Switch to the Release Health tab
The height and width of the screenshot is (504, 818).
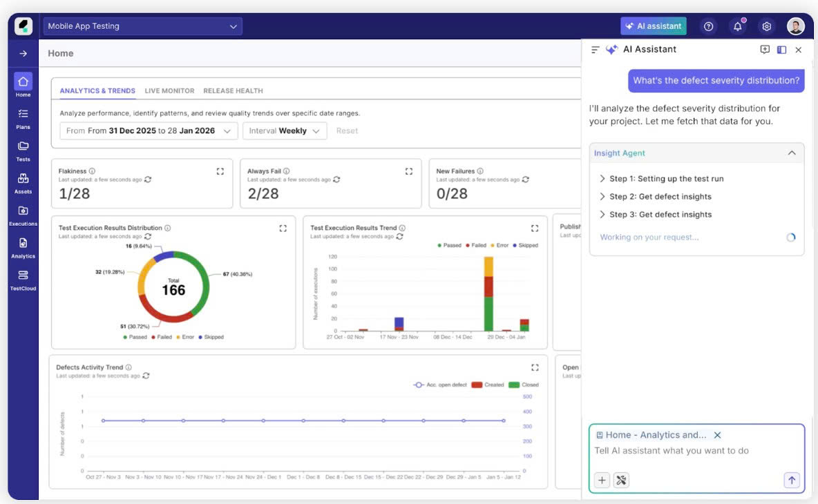pyautogui.click(x=234, y=90)
